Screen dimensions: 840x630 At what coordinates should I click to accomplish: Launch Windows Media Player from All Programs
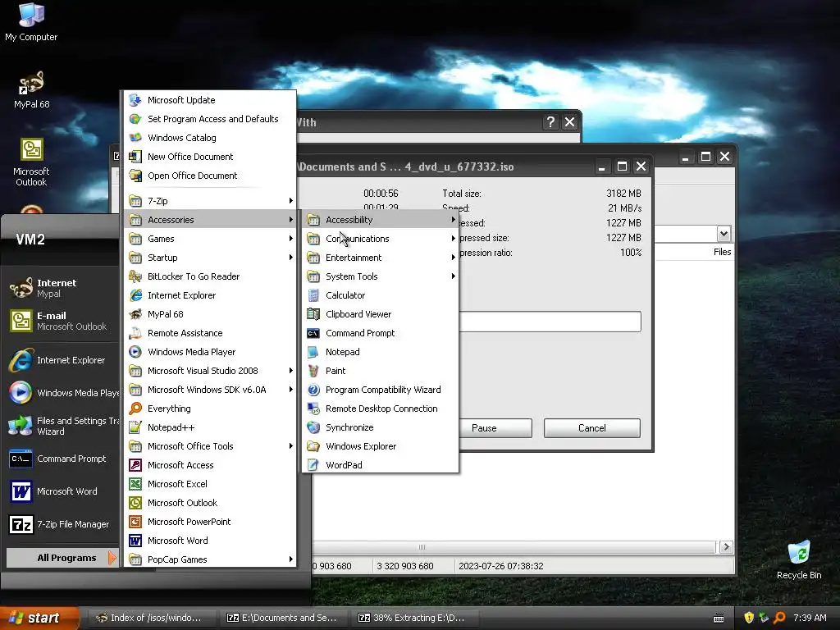[210, 352]
